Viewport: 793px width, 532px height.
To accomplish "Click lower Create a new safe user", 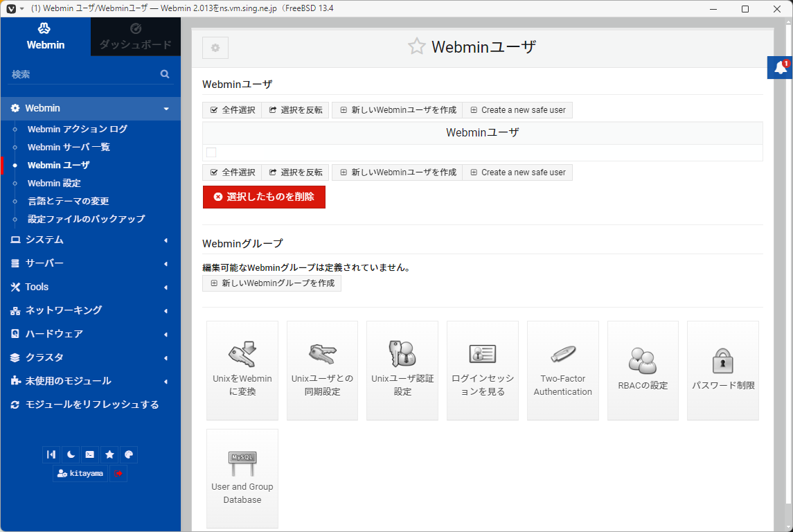I will tap(517, 172).
